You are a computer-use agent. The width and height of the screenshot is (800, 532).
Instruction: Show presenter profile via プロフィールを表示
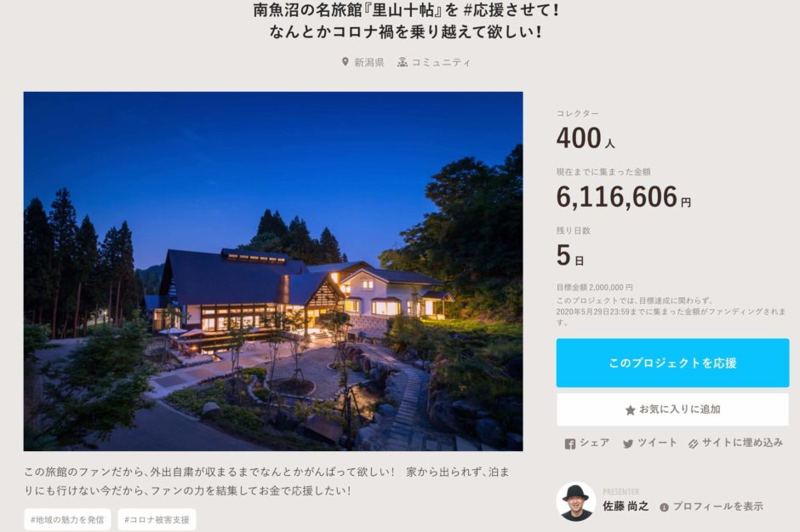pyautogui.click(x=717, y=506)
